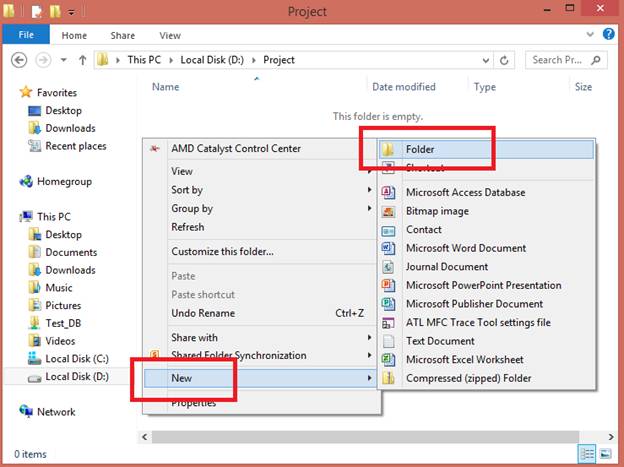The height and width of the screenshot is (467, 624).
Task: Sort by the Date modified column header
Action: 402,87
